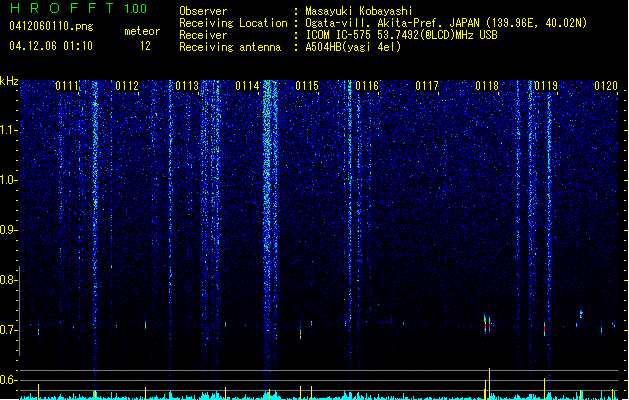Click the 0112 time marker

point(127,86)
